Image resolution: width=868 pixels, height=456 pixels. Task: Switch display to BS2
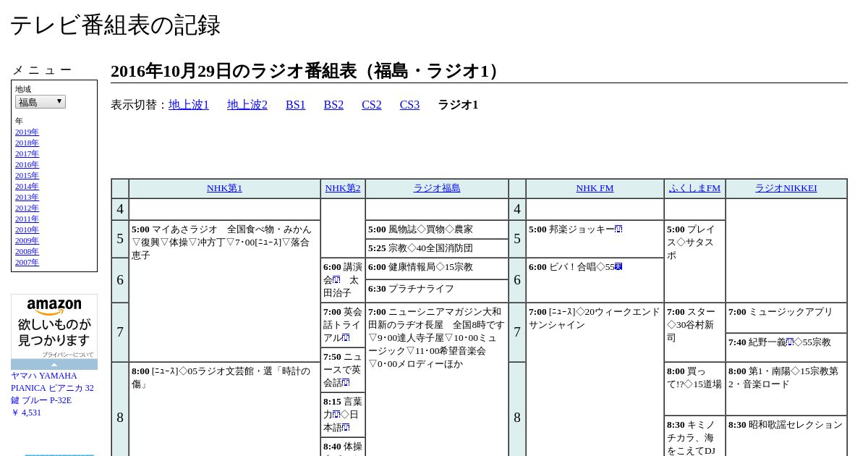(x=333, y=105)
